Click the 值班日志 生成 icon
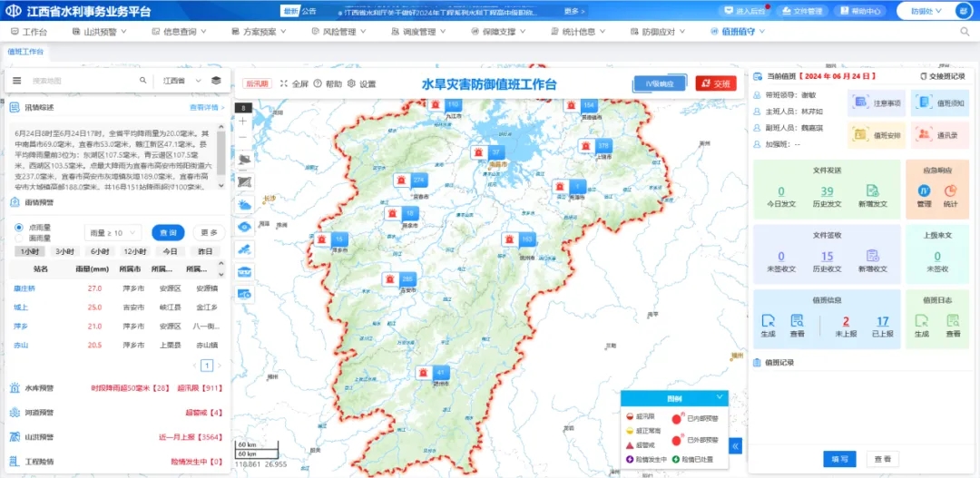Viewport: 980px width, 478px height. pos(922,321)
